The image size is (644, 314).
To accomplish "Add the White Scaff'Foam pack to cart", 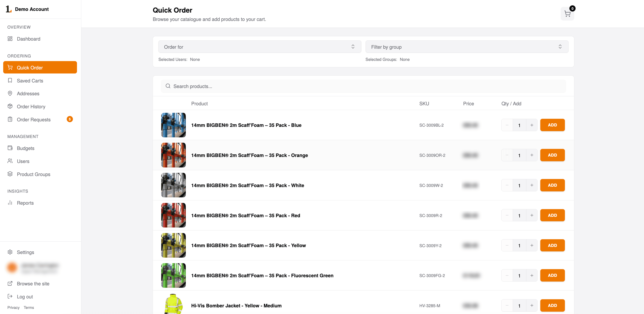I will (x=552, y=185).
